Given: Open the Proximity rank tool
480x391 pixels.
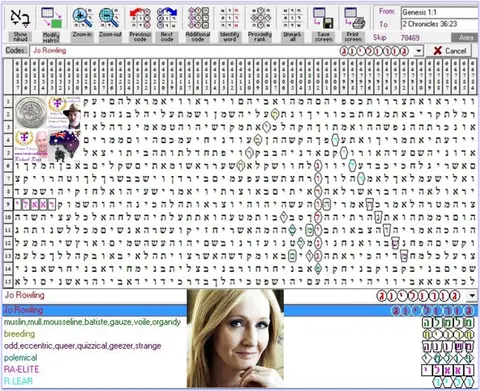Looking at the screenshot, I should tap(260, 18).
